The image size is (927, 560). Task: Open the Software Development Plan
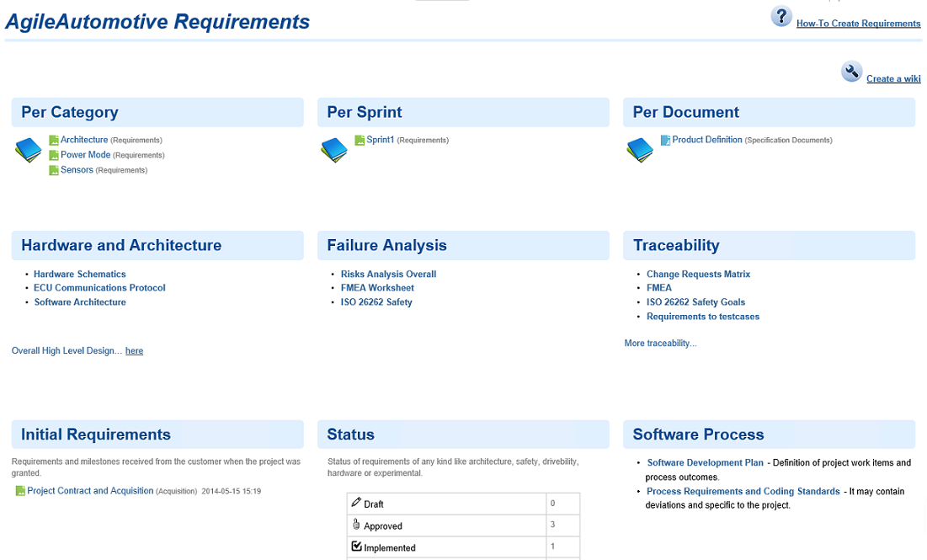705,462
